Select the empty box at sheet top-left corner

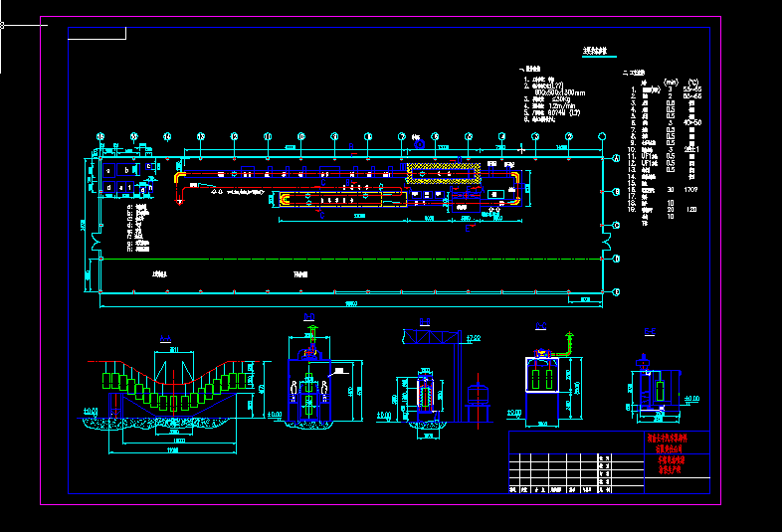[97, 34]
